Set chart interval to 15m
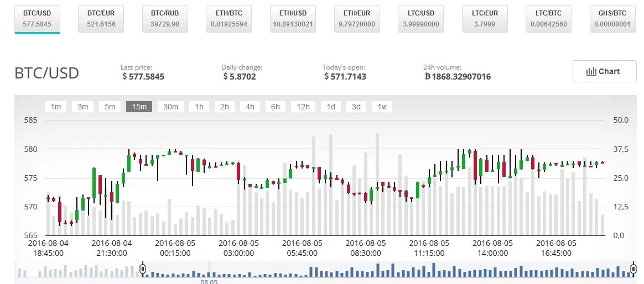This screenshot has width=644, height=284. [139, 107]
